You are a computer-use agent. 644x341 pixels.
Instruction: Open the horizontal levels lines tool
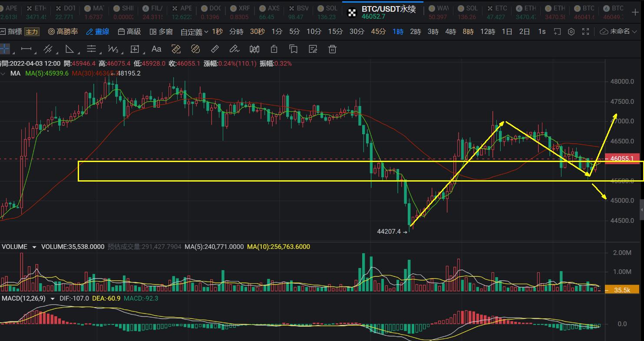coord(91,49)
